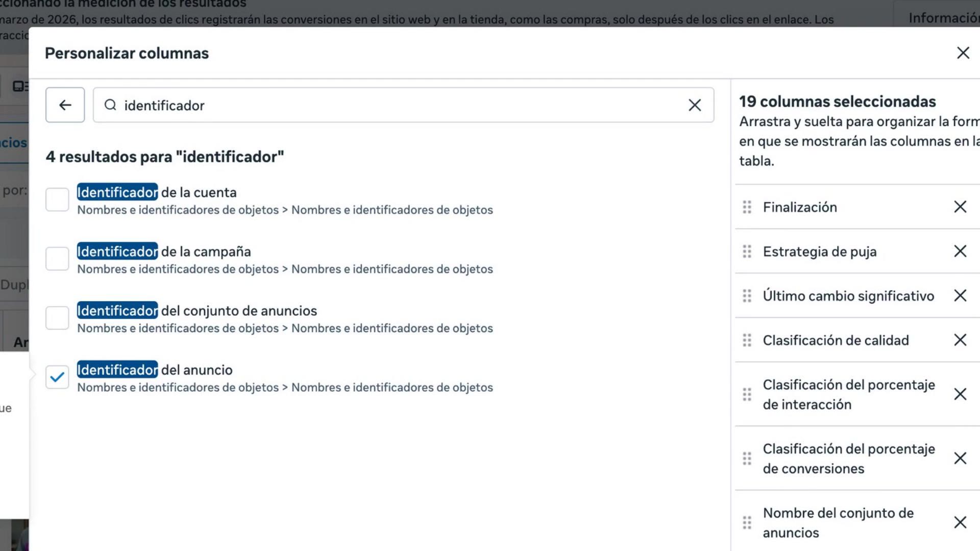Click the Estrategia de puja column name
This screenshot has width=980, height=551.
[x=820, y=252]
